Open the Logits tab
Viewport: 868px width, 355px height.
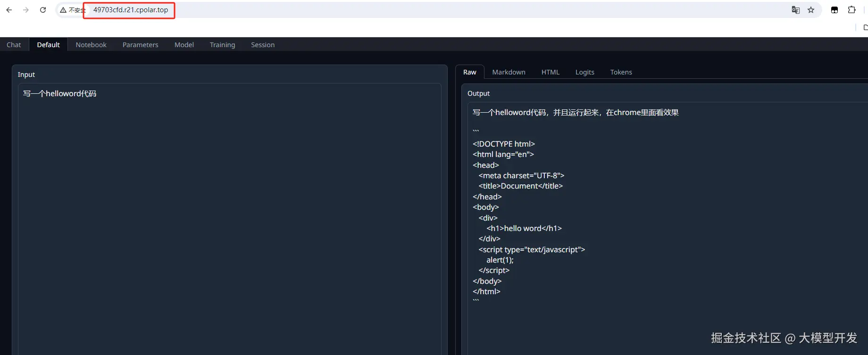pos(585,72)
